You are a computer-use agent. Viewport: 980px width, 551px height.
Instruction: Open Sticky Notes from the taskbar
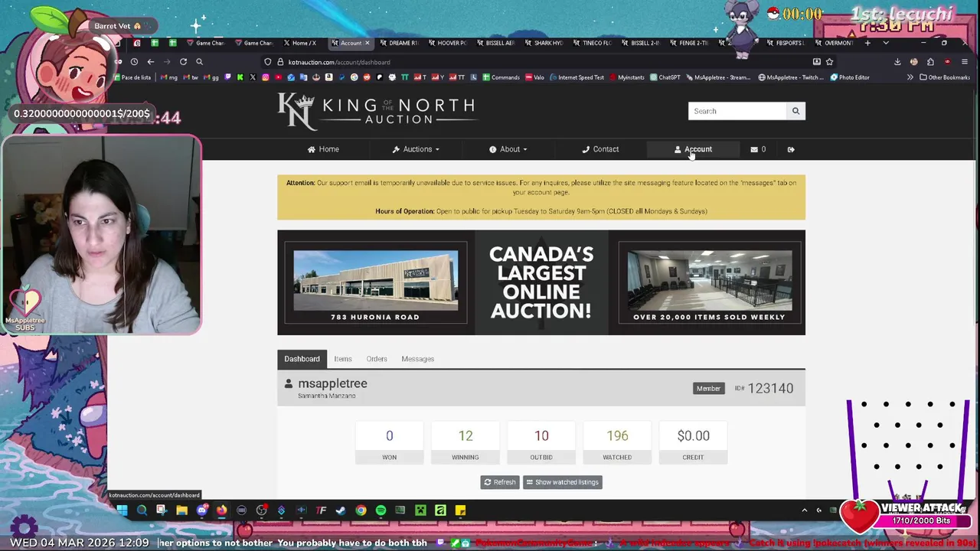(x=460, y=510)
